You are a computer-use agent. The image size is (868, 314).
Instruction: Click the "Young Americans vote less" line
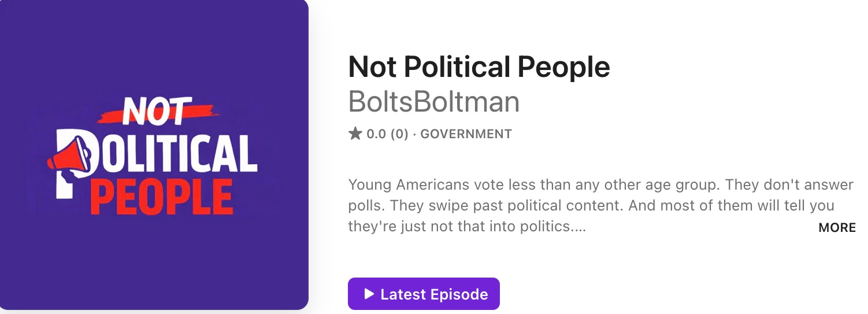point(439,185)
